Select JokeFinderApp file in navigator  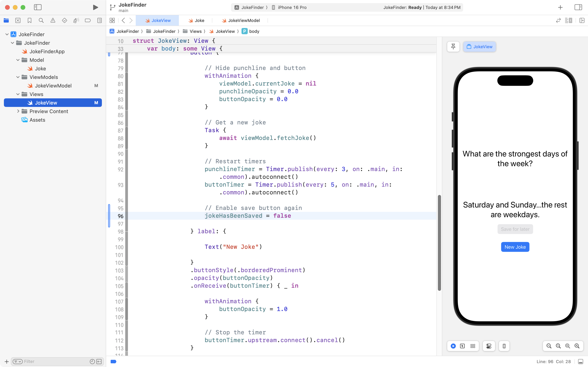(47, 52)
